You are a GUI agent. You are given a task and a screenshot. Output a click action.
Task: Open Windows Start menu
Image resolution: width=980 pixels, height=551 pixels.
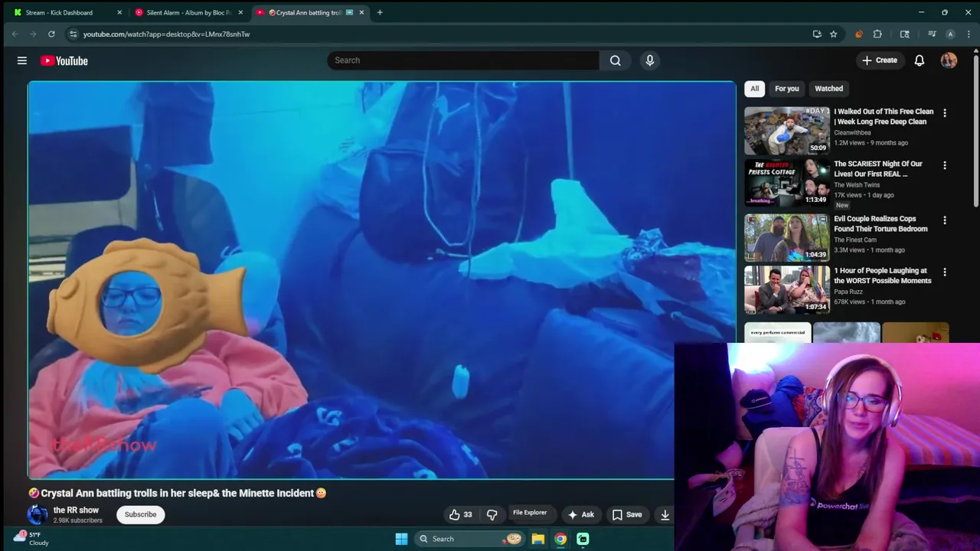point(401,539)
